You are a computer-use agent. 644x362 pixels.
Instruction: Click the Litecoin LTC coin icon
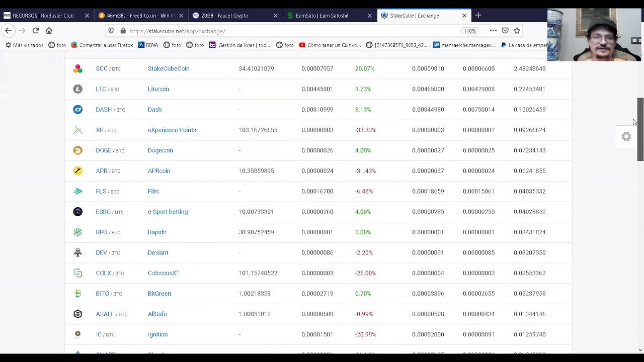[x=77, y=89]
